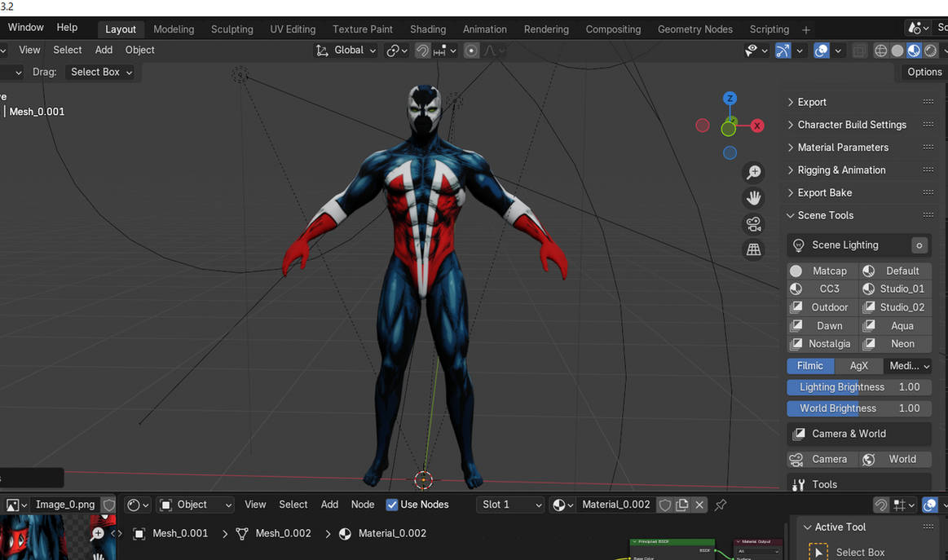Switch to UV Editing workspace tab
Screen dimensions: 948x560
[293, 29]
